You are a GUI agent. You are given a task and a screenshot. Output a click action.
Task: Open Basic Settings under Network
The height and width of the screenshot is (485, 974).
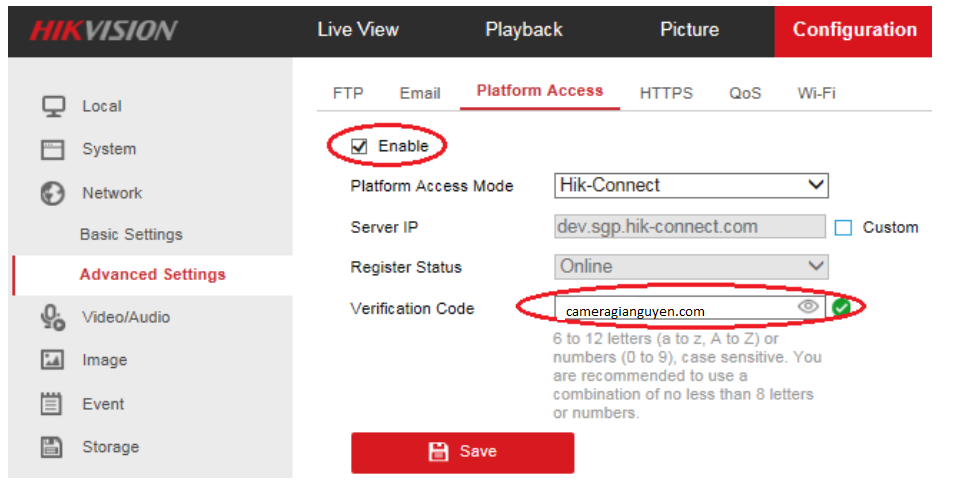tap(131, 234)
